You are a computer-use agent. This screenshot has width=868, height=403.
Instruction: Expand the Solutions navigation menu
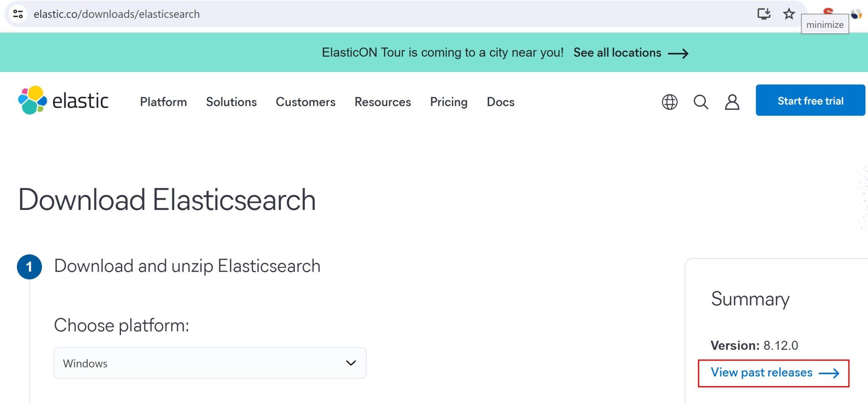click(x=231, y=102)
